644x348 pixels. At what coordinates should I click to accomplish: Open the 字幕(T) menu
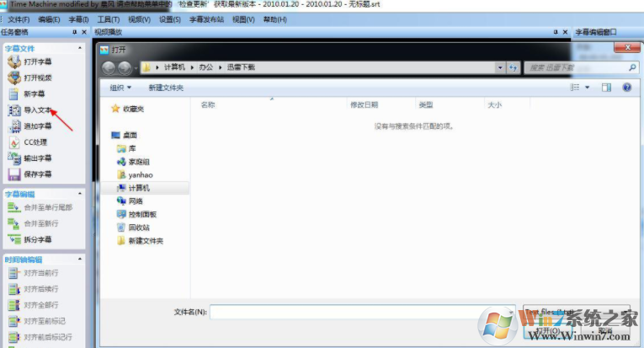[x=78, y=19]
